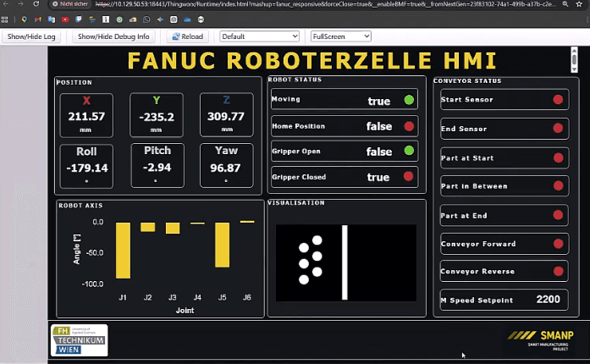Open the blue cloud OneDrive bookmark

coord(187,19)
